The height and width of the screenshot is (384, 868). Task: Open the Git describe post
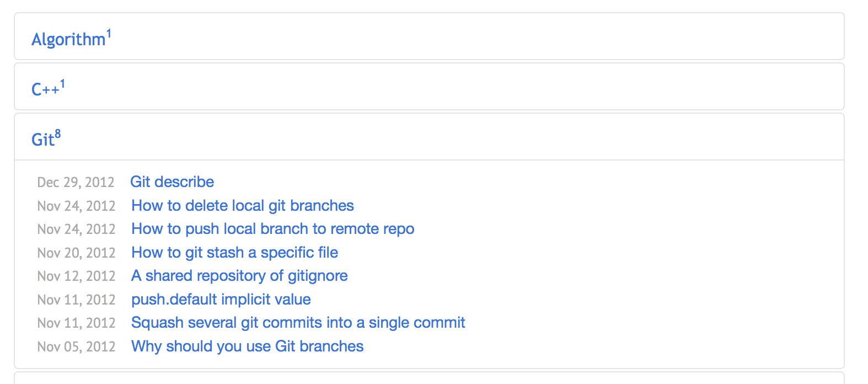point(172,182)
